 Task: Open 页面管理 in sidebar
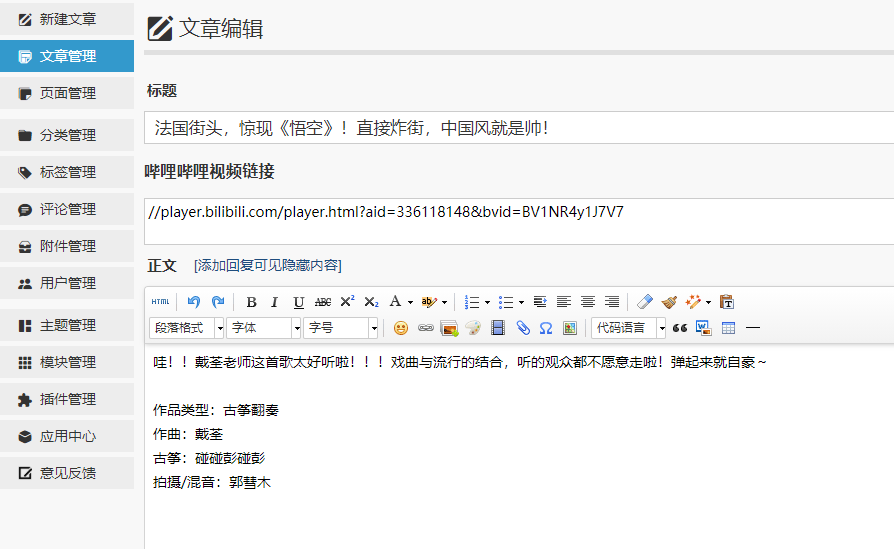[67, 93]
